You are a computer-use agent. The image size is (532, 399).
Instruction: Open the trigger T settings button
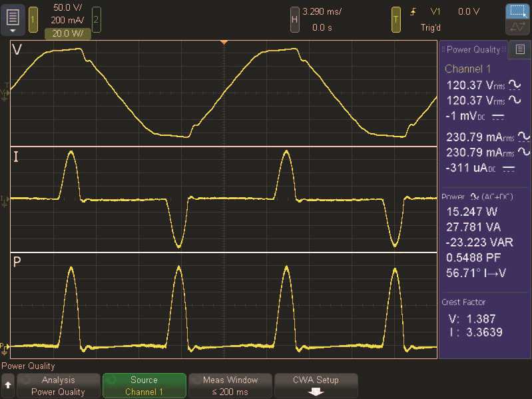point(396,20)
